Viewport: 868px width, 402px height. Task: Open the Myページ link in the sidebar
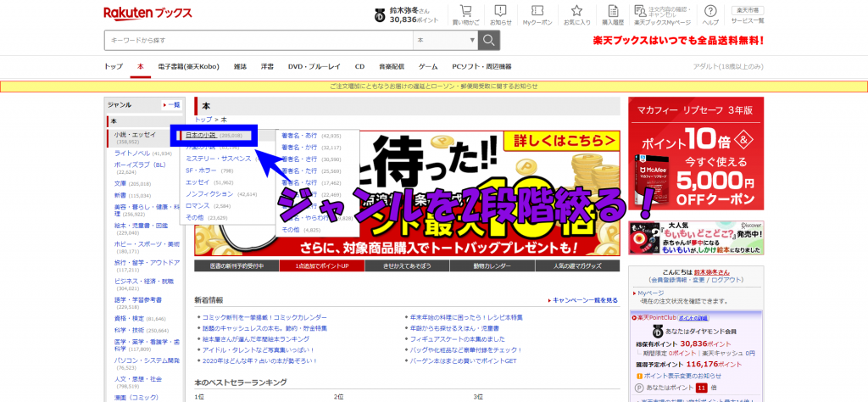tap(650, 293)
